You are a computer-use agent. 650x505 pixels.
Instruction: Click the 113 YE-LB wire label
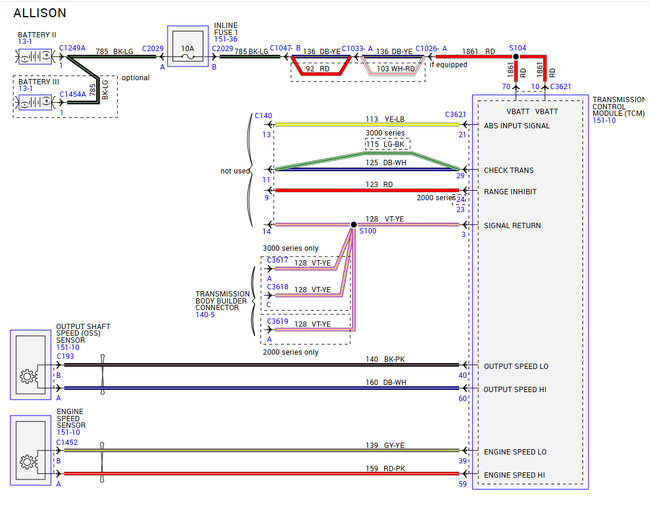385,119
